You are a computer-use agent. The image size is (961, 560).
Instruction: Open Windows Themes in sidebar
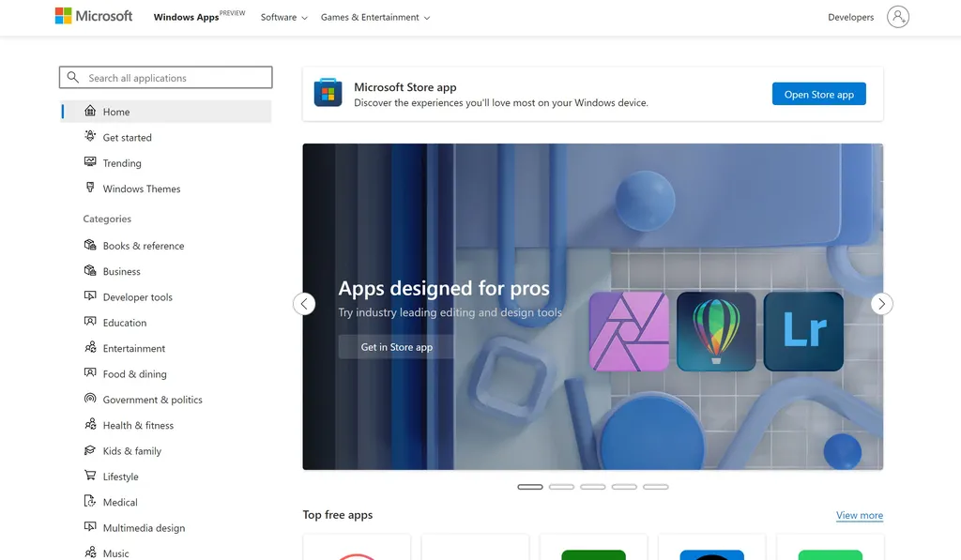click(142, 189)
